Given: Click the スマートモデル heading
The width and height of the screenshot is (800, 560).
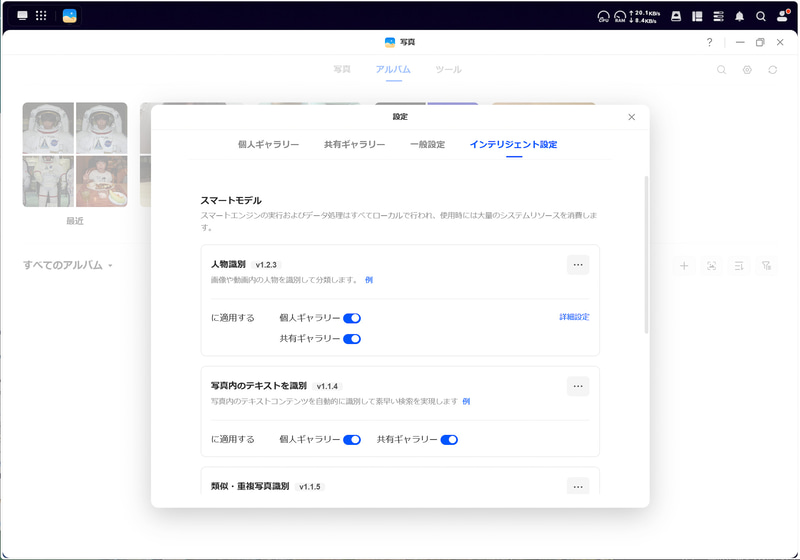Looking at the screenshot, I should point(231,200).
